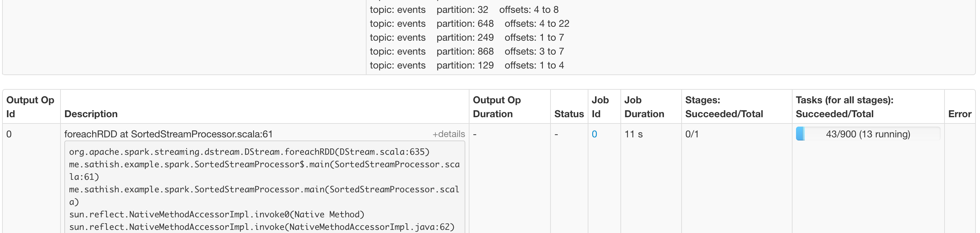Select the Output Op Duration column header

(x=497, y=107)
